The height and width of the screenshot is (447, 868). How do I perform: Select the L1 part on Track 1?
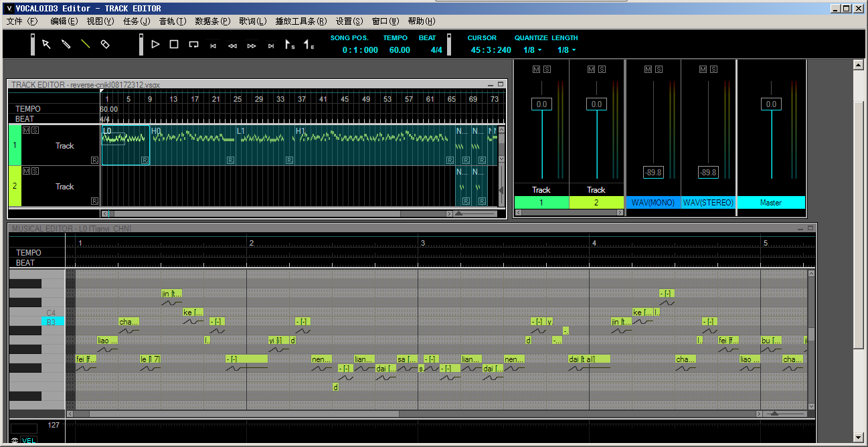click(x=264, y=145)
